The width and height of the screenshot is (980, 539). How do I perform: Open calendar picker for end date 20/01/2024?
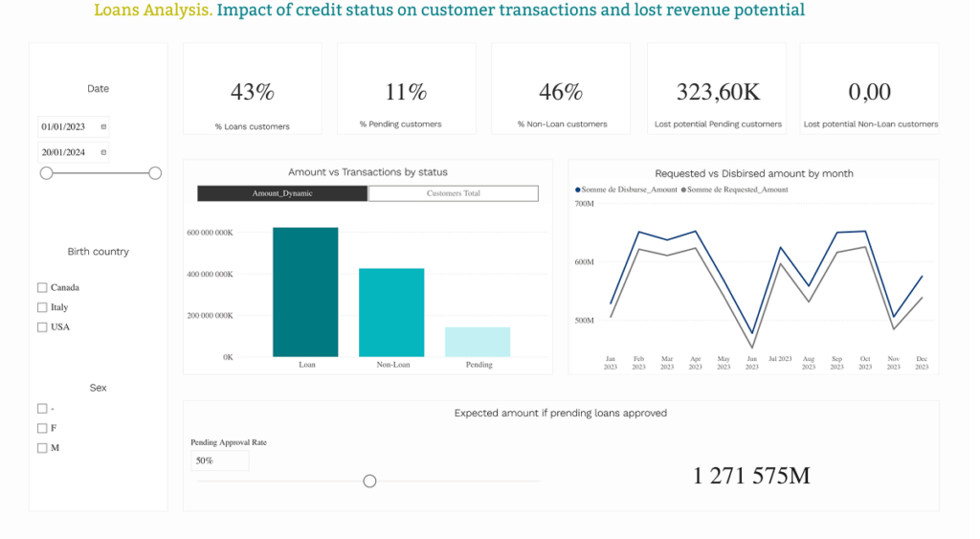[103, 152]
